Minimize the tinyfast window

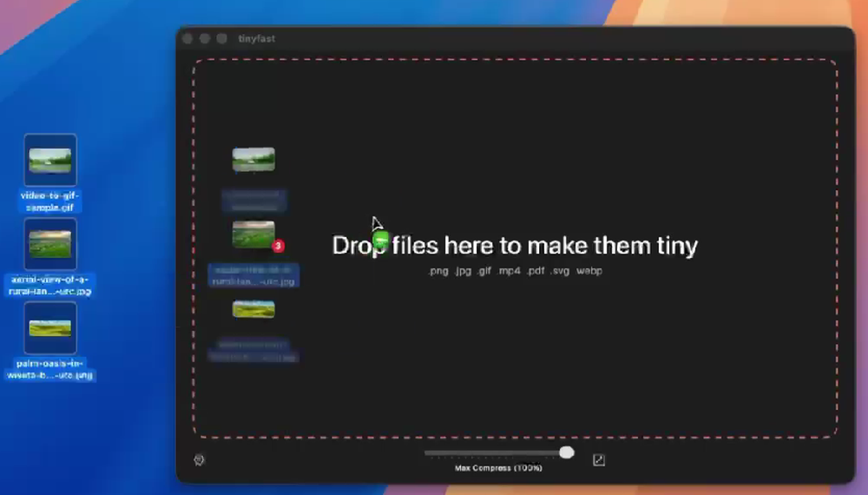tap(205, 39)
